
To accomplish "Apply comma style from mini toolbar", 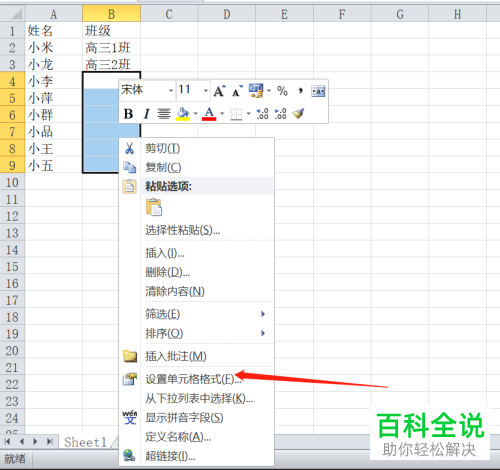I will click(x=300, y=91).
